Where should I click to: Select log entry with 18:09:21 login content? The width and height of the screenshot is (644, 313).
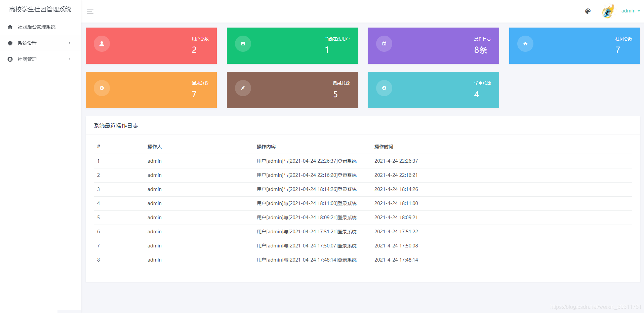pyautogui.click(x=307, y=218)
